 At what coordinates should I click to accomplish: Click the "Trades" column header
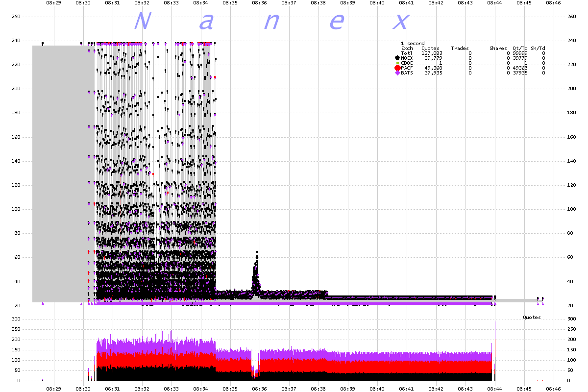tap(460, 49)
